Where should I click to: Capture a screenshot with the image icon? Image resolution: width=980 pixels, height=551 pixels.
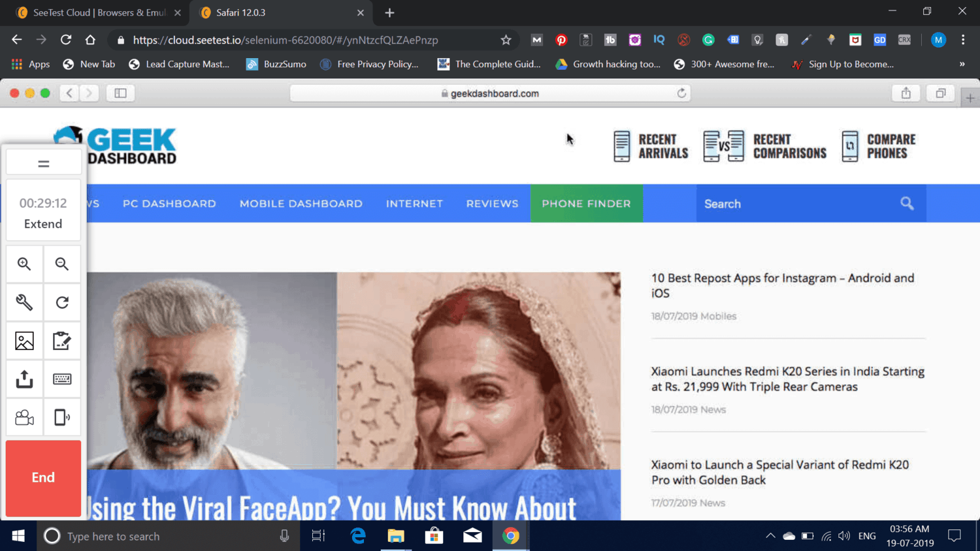[x=24, y=340]
